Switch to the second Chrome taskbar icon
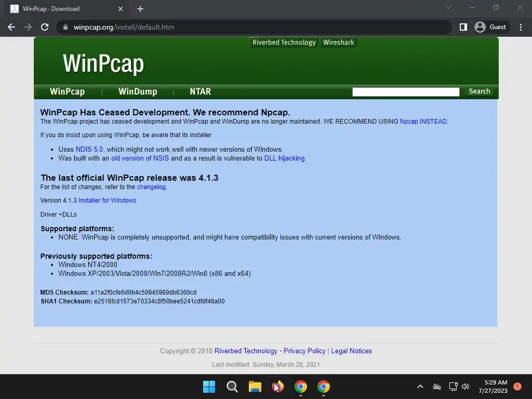The image size is (532, 399). pos(323,387)
